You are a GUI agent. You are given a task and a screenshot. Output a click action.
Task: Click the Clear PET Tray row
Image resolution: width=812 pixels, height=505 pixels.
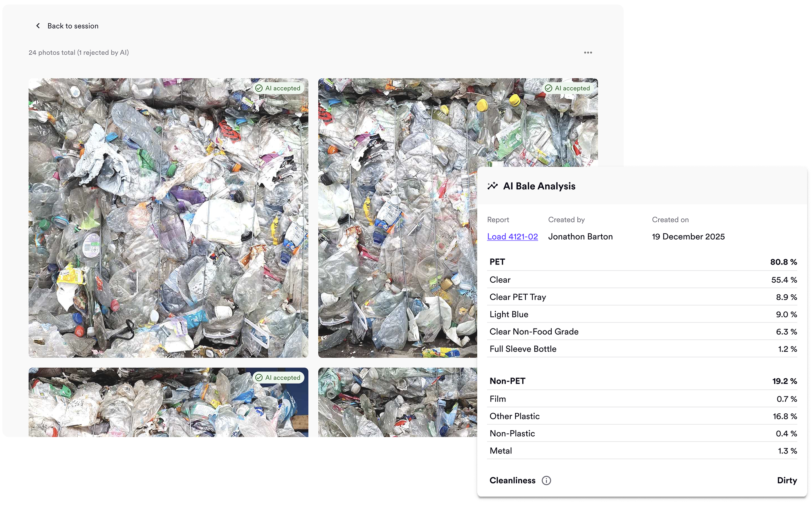642,297
